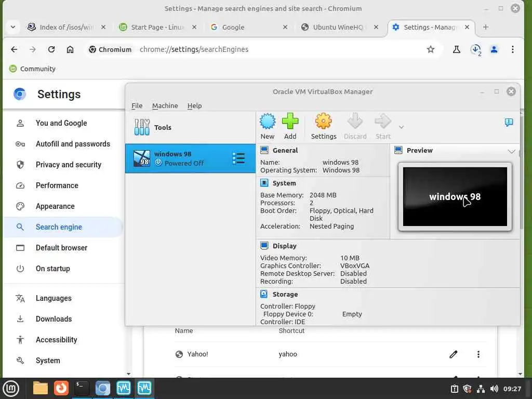Open the VirtualBox notification center icon
This screenshot has height=399, width=532.
point(509,123)
